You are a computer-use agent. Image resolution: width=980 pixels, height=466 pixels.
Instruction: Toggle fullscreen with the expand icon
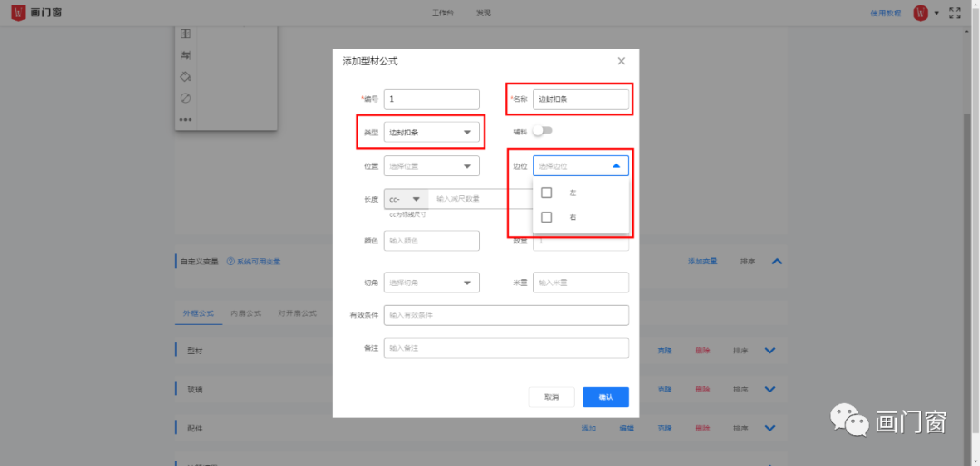955,13
